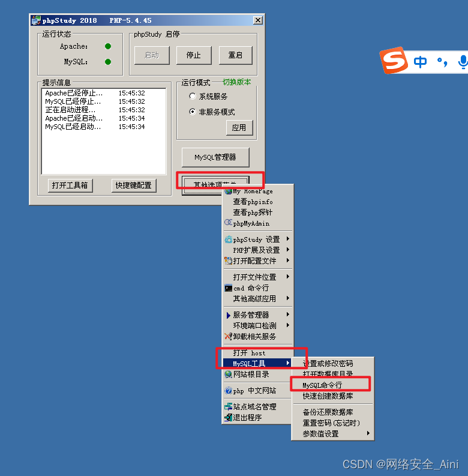The height and width of the screenshot is (476, 468).
Task: Click the 停止 button
Action: [194, 55]
